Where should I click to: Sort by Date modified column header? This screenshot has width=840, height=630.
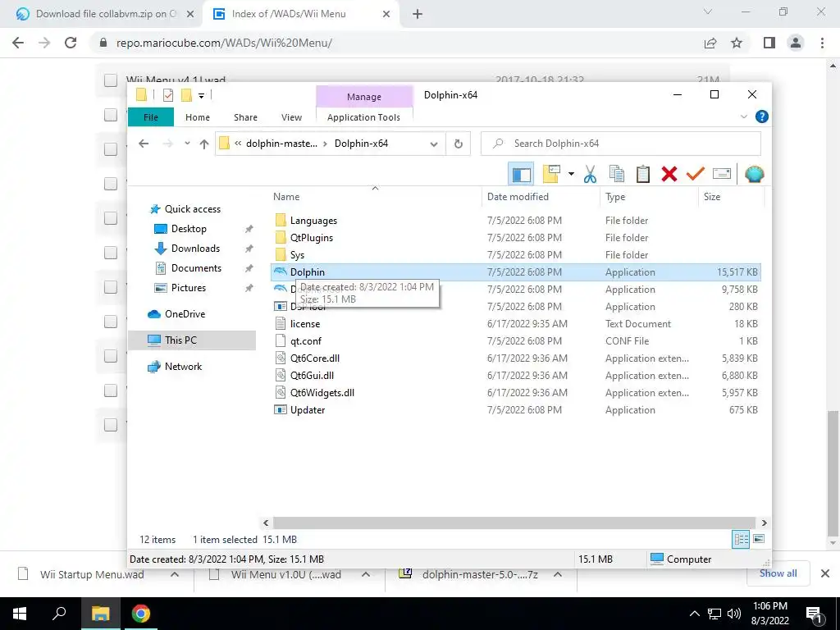[x=518, y=197]
